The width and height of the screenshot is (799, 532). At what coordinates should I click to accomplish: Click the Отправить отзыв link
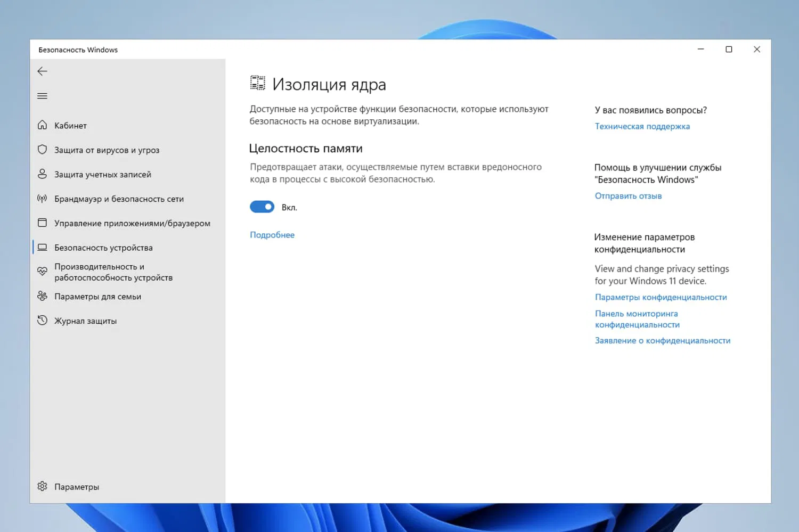point(629,196)
